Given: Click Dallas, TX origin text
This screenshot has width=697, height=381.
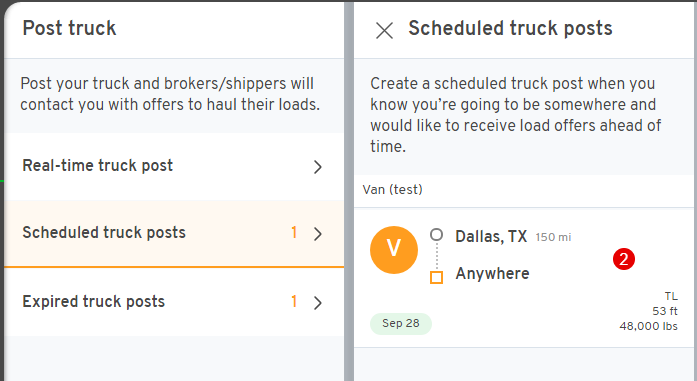Looking at the screenshot, I should [x=491, y=237].
